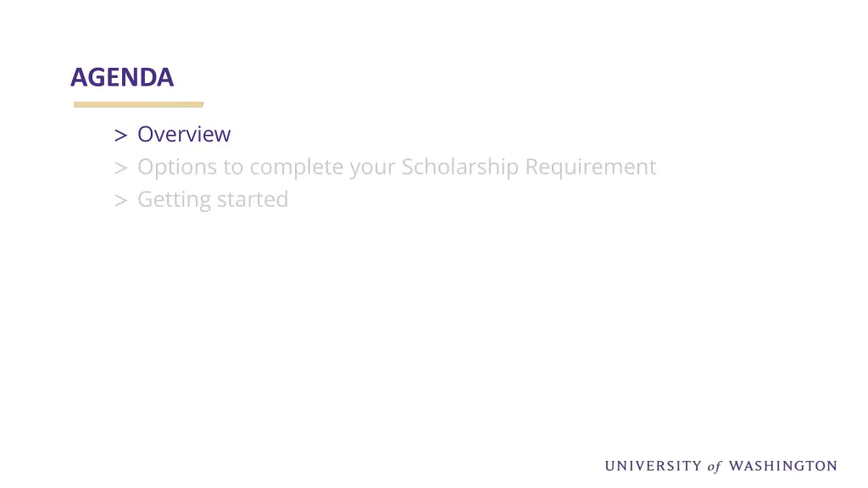Click the word UNIVERSITY in the footer

(x=654, y=466)
